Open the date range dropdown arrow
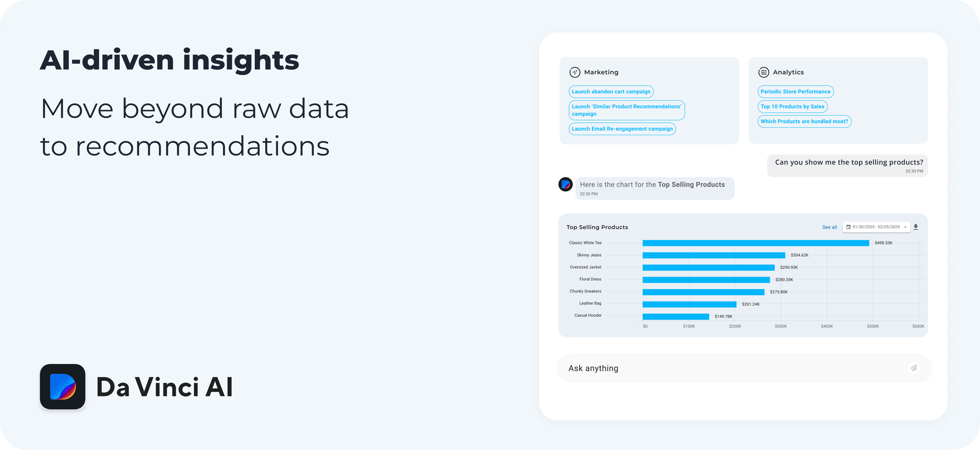This screenshot has width=980, height=450. click(906, 227)
